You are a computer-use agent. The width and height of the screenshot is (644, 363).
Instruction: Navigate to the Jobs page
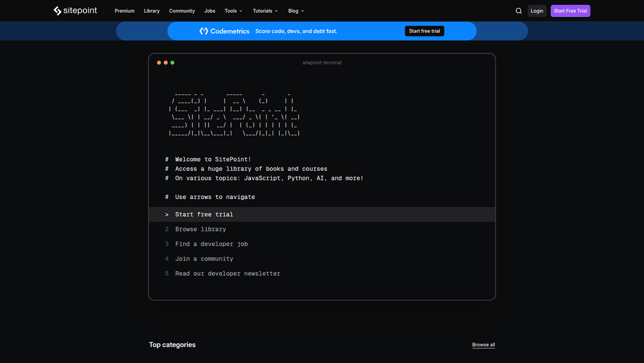(x=210, y=11)
